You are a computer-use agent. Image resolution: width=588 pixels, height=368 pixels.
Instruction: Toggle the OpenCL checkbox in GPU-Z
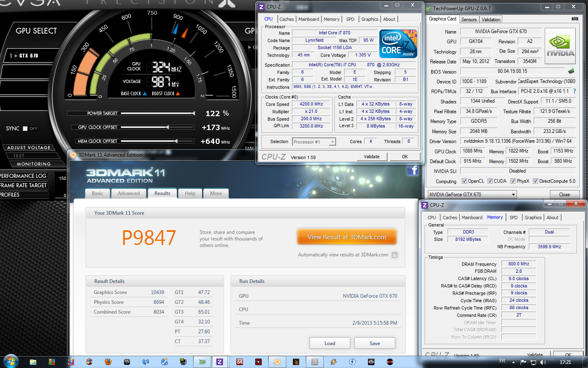tap(464, 181)
